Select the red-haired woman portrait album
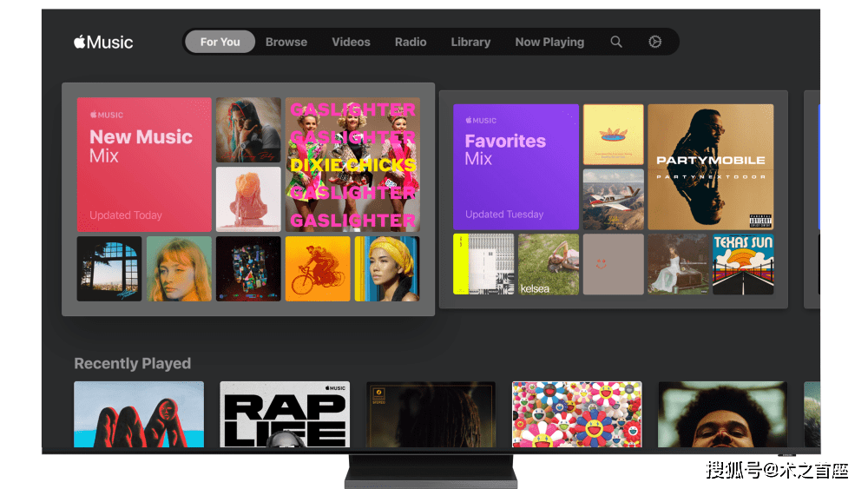Screen dimensions: 868x489 click(179, 269)
